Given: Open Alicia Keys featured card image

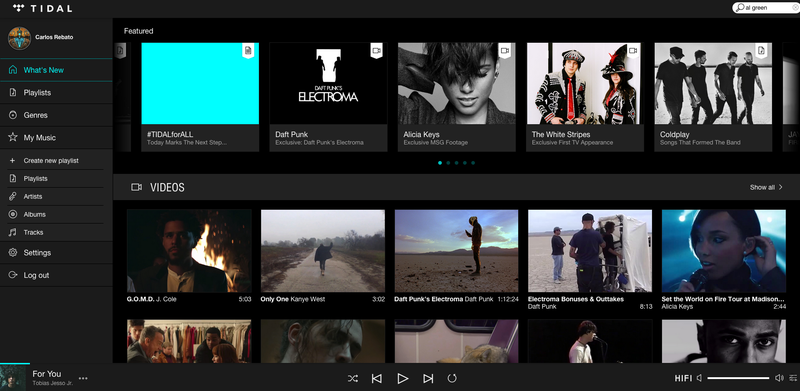Looking at the screenshot, I should click(457, 83).
